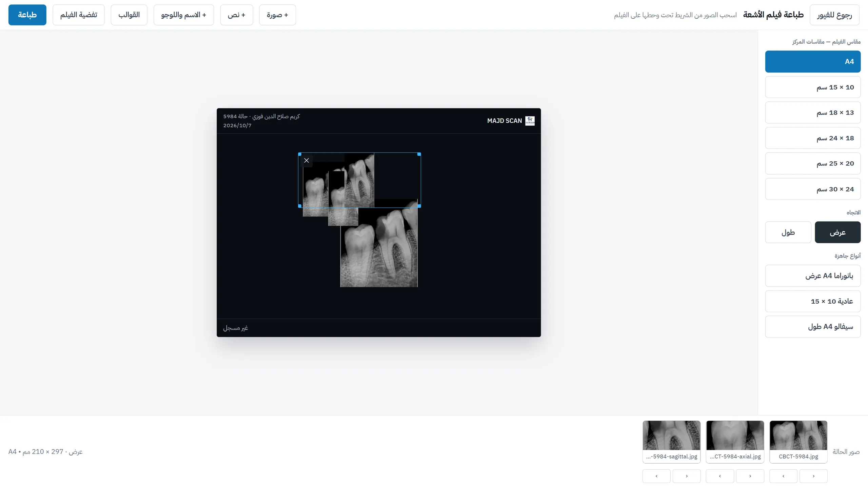This screenshot has width=868, height=488.
Task: Go back with رجوع للفيور
Action: pyautogui.click(x=834, y=15)
